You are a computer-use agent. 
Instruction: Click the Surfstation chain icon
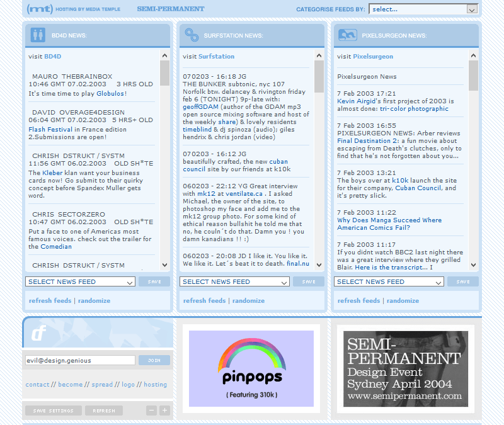tap(192, 35)
